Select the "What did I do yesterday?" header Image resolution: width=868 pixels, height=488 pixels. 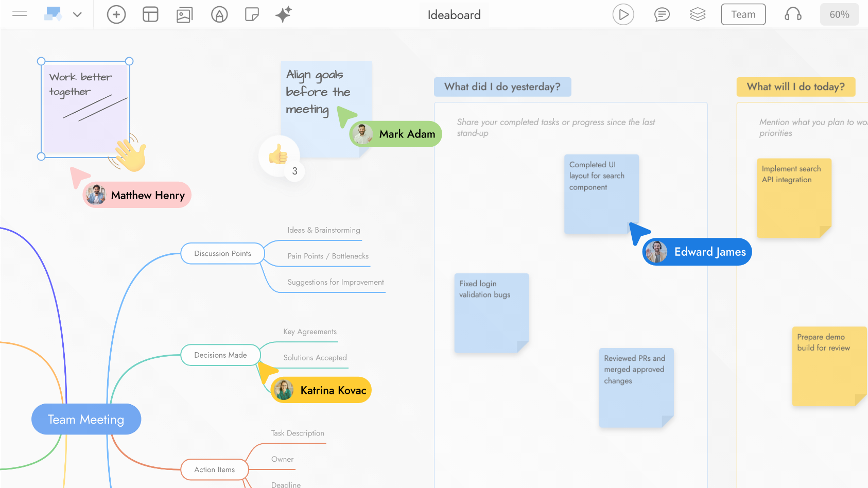502,87
